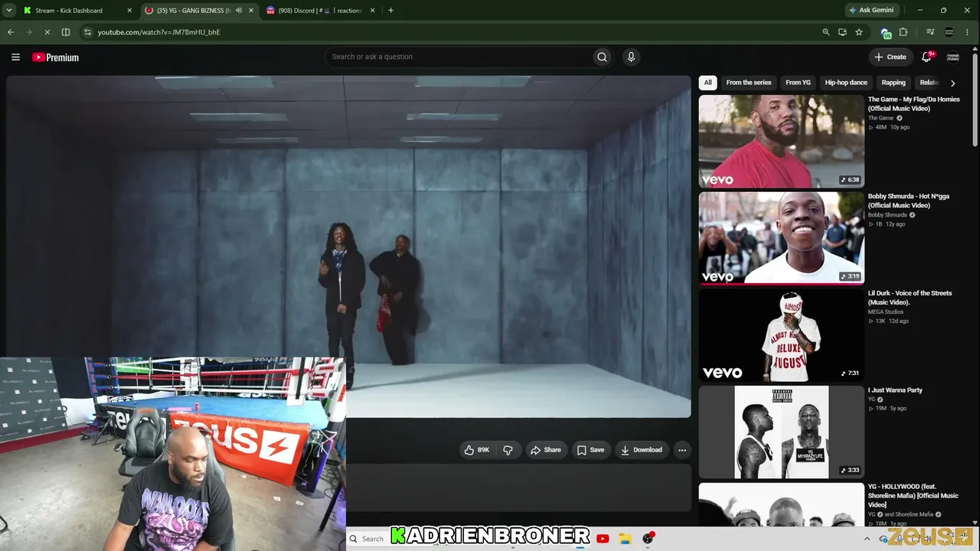Close the Kick Dashboard tab

pyautogui.click(x=129, y=11)
